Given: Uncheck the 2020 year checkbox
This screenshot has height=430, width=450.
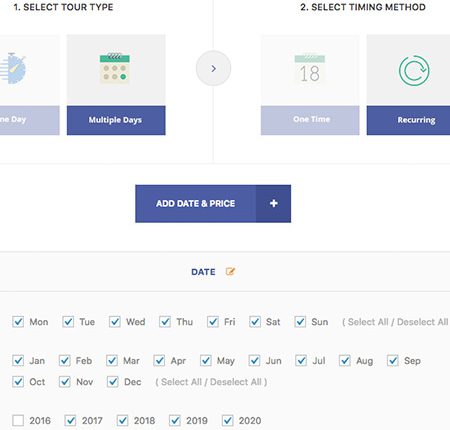Looking at the screenshot, I should (x=228, y=421).
